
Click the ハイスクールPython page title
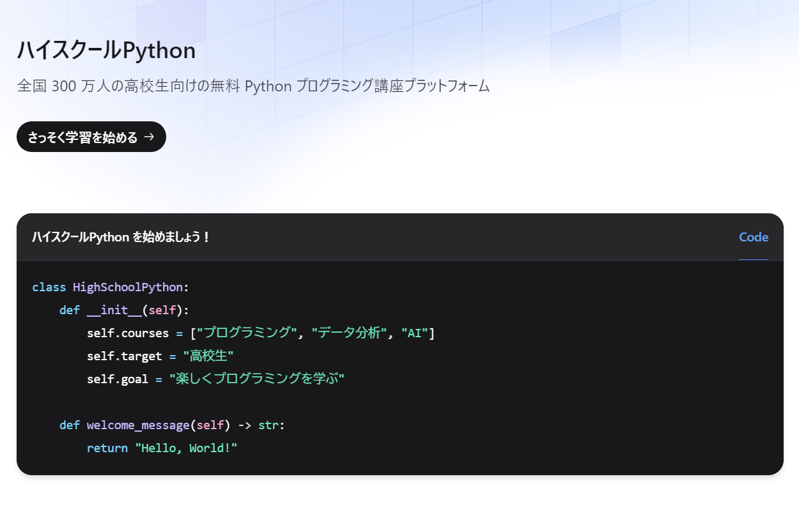[105, 50]
